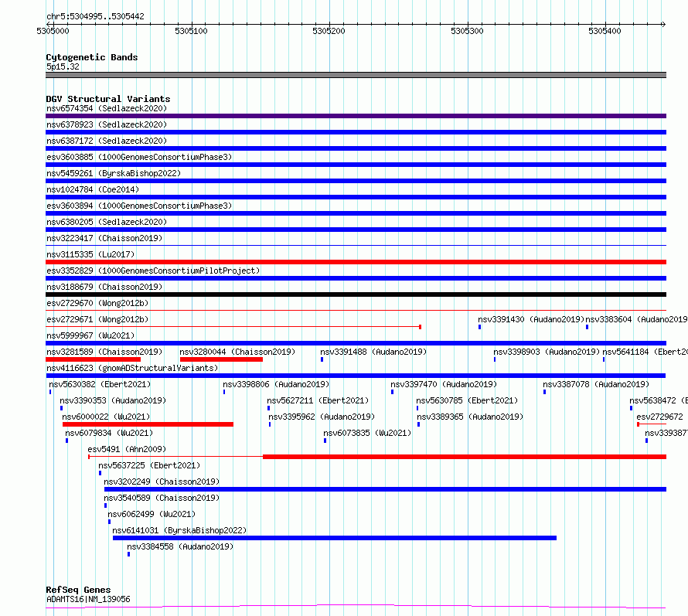Image resolution: width=688 pixels, height=616 pixels.
Task: Click the red end marker of esv2729671
Action: click(x=420, y=327)
